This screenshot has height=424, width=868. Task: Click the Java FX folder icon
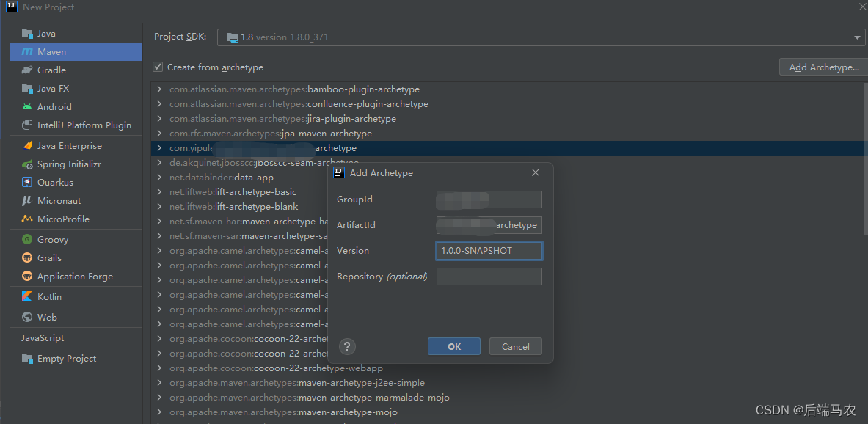(x=27, y=89)
